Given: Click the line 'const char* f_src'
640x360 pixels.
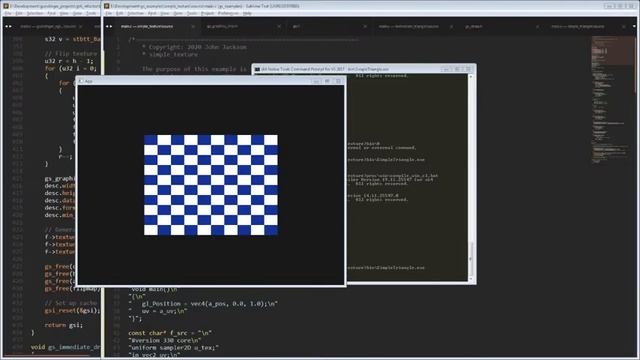Looking at the screenshot, I should 170,333.
